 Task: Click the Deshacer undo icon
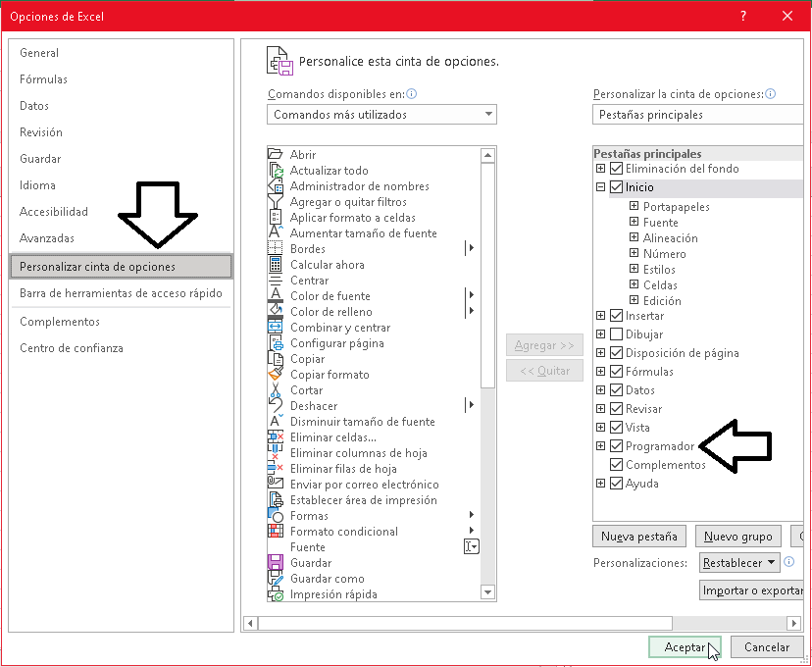tap(276, 405)
